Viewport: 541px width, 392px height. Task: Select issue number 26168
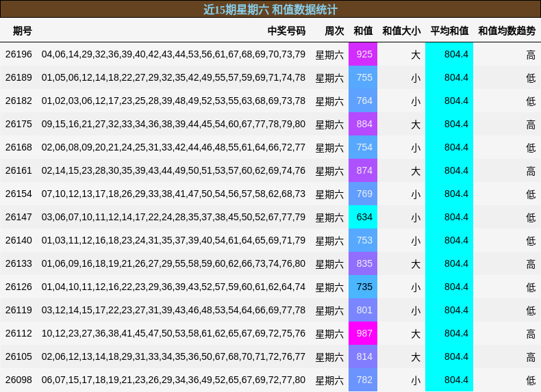click(18, 148)
